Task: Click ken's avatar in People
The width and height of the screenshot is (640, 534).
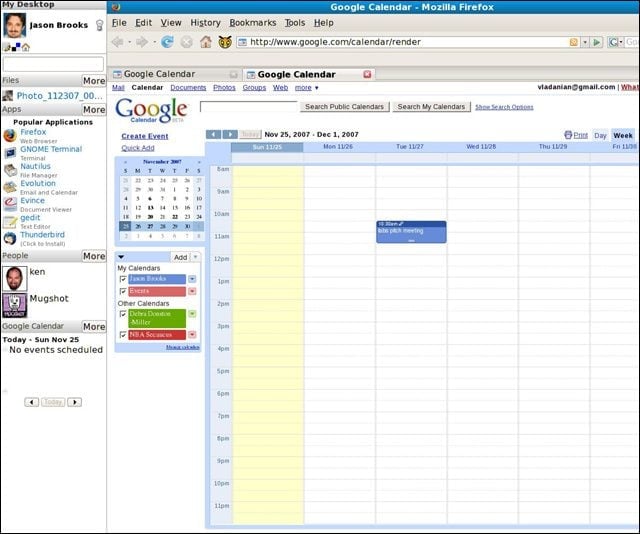Action: point(15,278)
